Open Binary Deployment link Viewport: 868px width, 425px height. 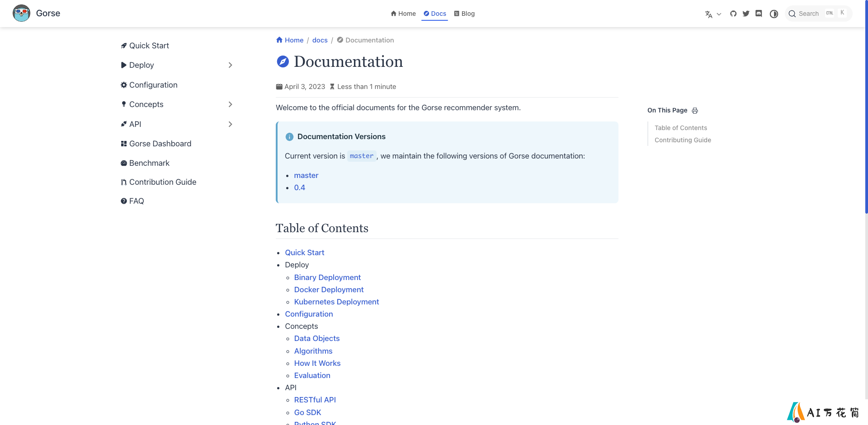(x=327, y=277)
